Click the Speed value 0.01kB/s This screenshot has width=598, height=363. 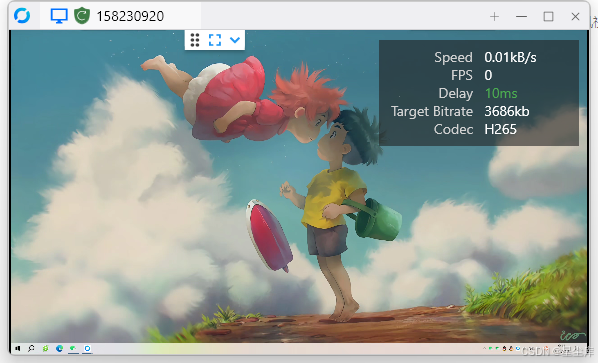click(x=510, y=57)
